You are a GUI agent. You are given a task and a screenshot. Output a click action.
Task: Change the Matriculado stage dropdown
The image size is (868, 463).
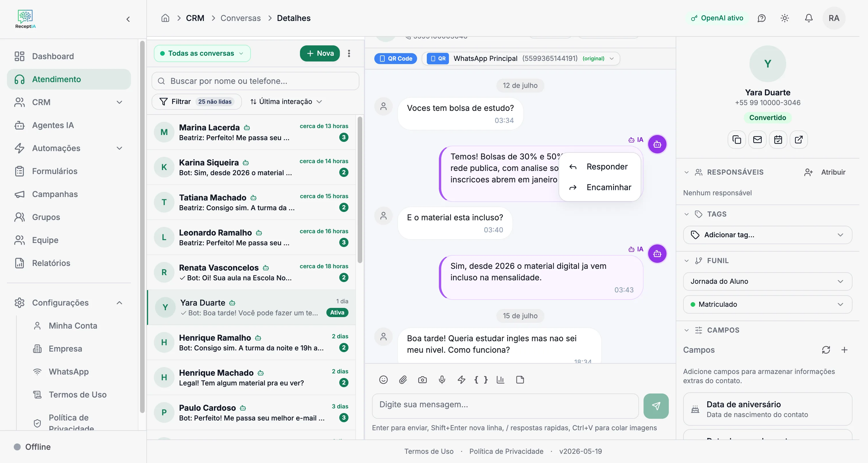point(767,304)
